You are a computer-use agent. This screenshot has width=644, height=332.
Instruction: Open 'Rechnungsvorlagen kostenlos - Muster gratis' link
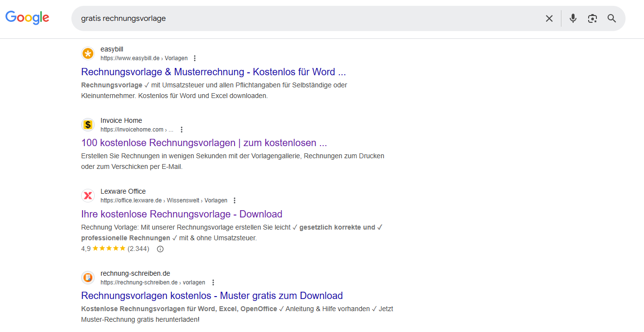tap(212, 296)
